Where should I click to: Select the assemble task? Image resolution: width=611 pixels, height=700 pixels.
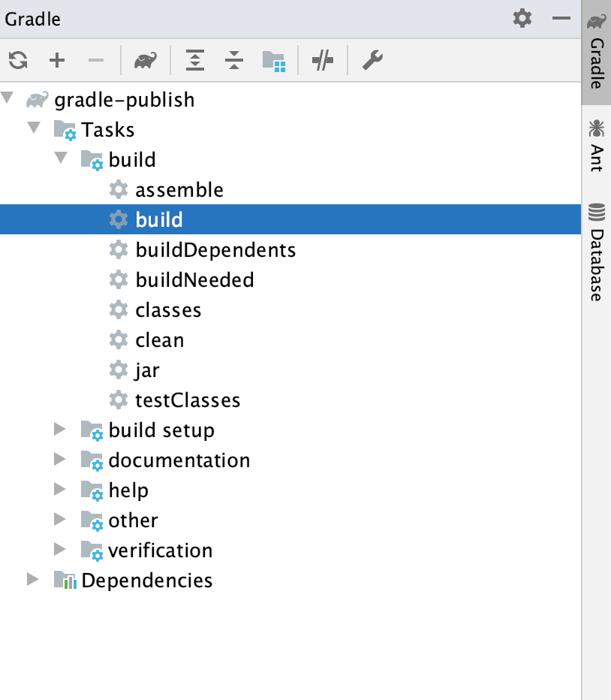point(179,190)
